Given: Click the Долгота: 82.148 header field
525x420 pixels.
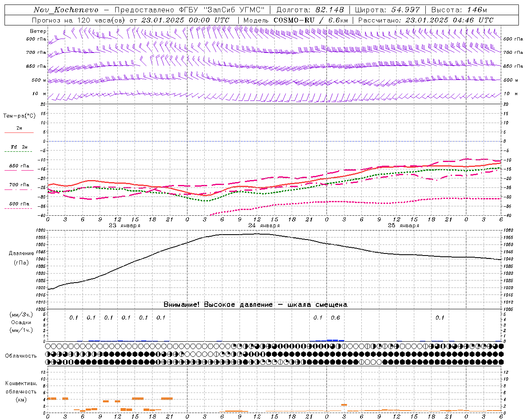Looking at the screenshot, I should [310, 10].
